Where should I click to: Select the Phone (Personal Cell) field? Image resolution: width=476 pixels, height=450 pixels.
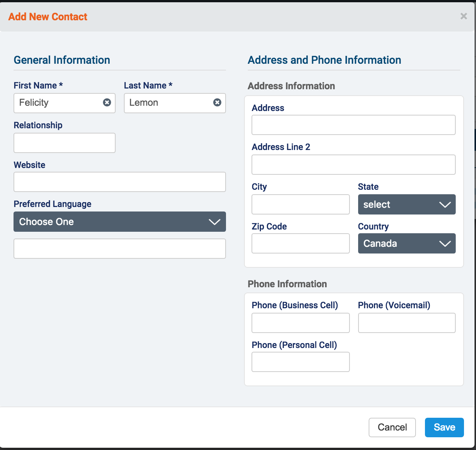coord(300,362)
